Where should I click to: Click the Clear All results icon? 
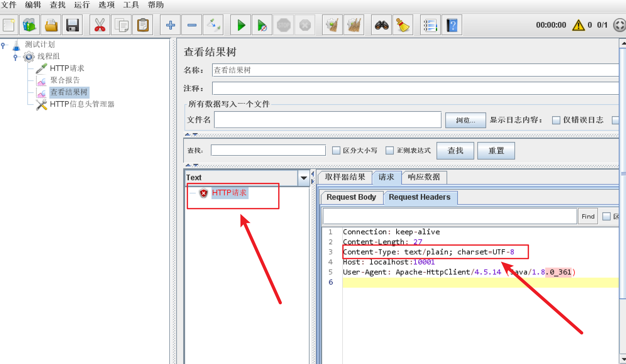click(x=354, y=25)
